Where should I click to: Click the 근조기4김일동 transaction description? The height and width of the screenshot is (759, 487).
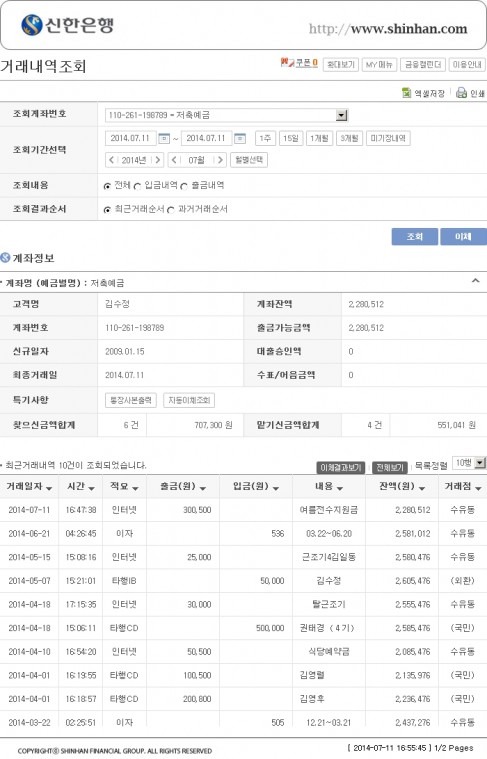pyautogui.click(x=329, y=557)
